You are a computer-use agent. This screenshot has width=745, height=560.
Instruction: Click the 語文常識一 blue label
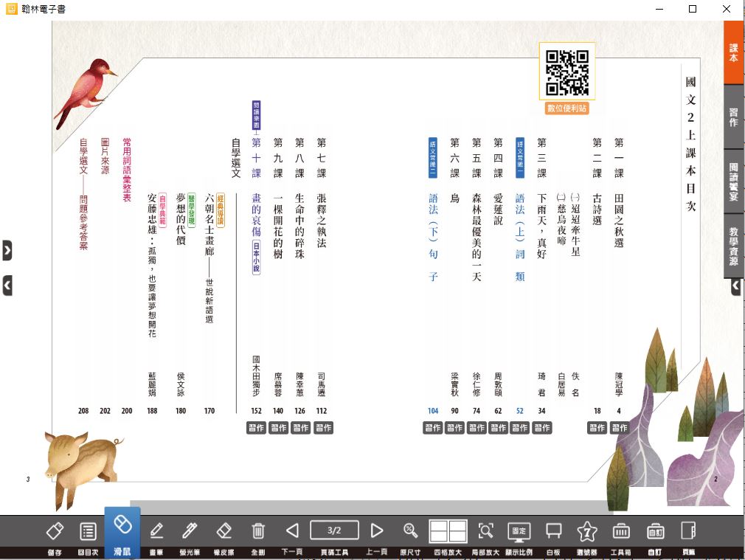520,158
